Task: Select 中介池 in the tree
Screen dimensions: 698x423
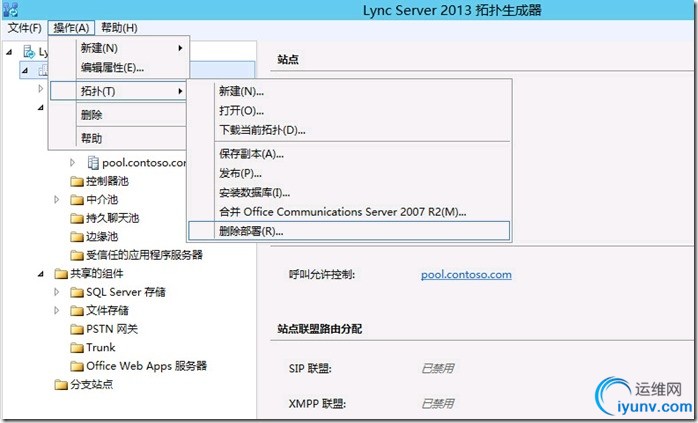Action: pyautogui.click(x=102, y=199)
